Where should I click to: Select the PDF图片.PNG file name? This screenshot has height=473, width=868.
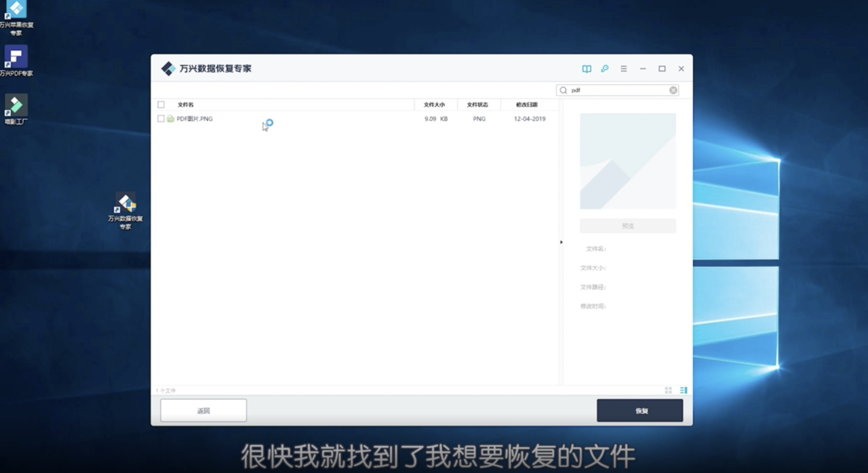point(195,119)
